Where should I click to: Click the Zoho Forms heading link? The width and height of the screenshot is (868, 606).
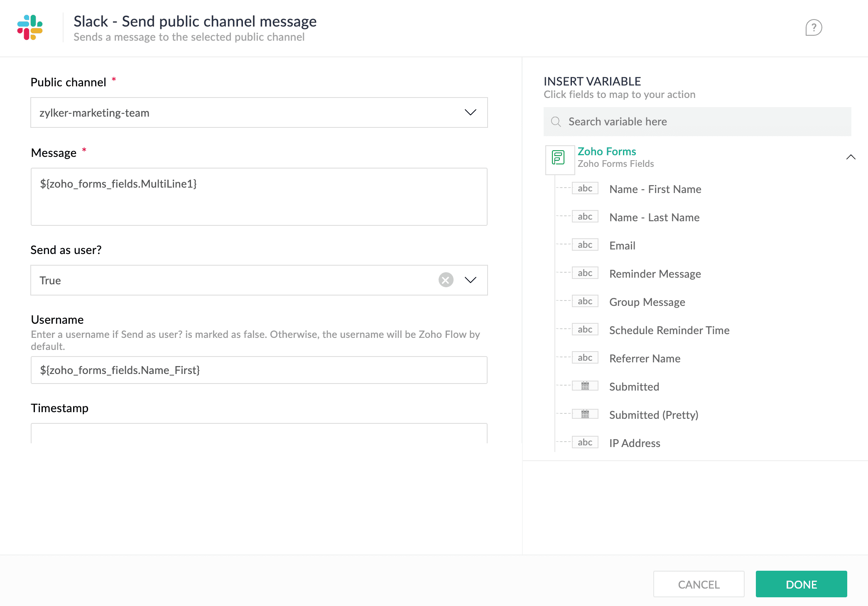coord(607,151)
